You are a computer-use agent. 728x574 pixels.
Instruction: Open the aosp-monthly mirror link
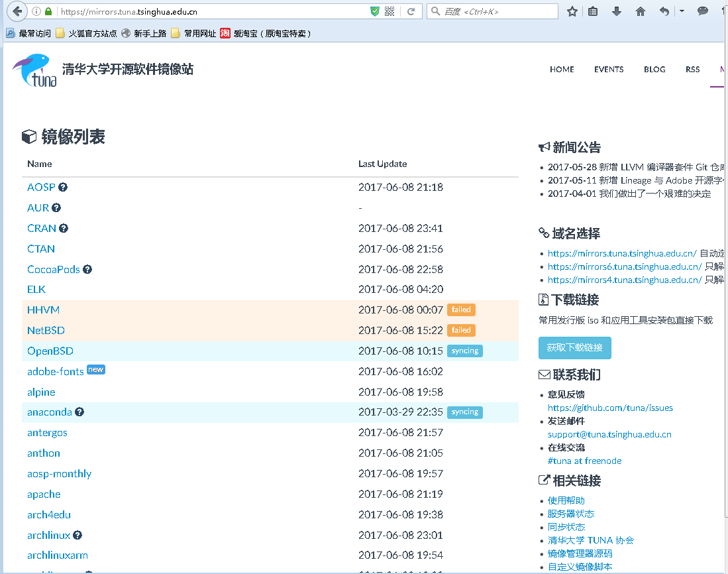59,474
